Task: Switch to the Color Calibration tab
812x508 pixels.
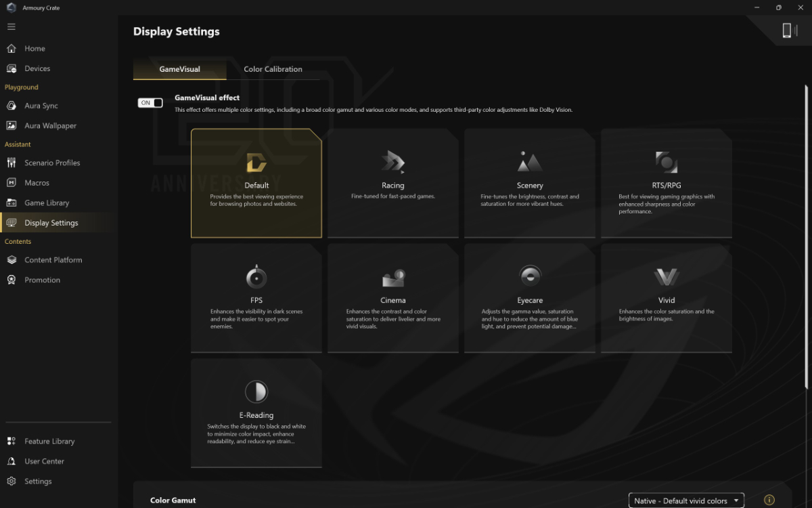Action: 273,69
